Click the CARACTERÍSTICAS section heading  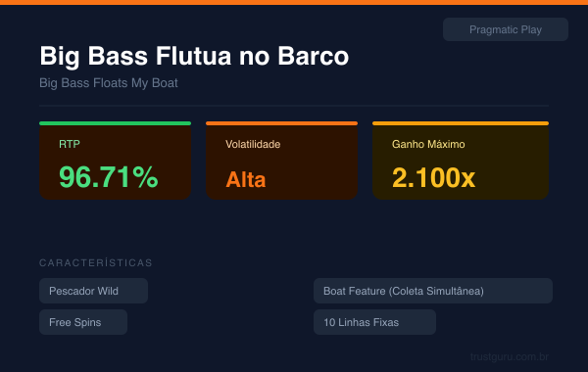click(x=96, y=263)
